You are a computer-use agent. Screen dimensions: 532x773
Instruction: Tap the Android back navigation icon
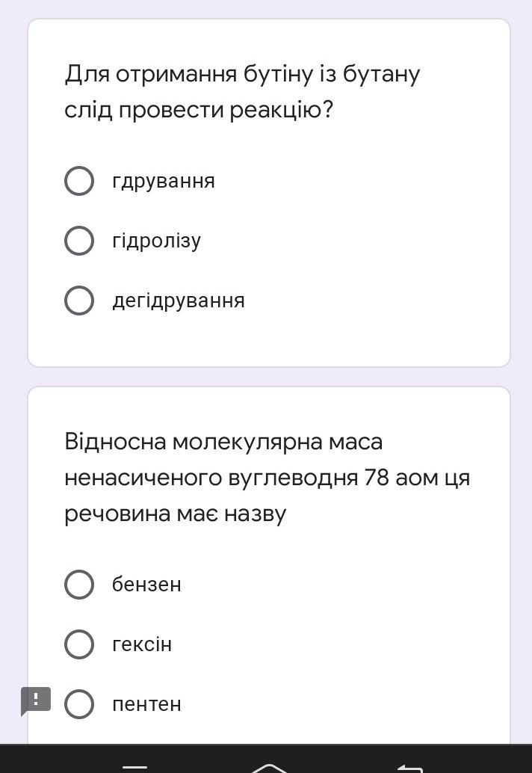409,767
